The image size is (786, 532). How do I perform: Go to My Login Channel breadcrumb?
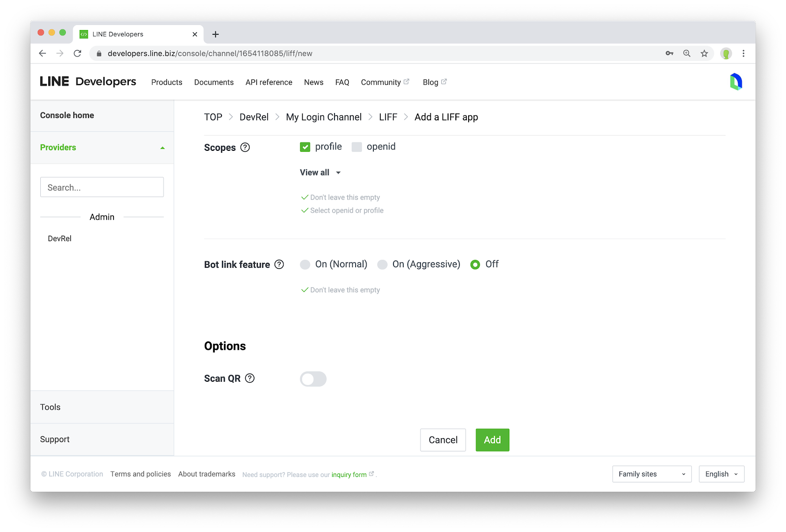(324, 117)
